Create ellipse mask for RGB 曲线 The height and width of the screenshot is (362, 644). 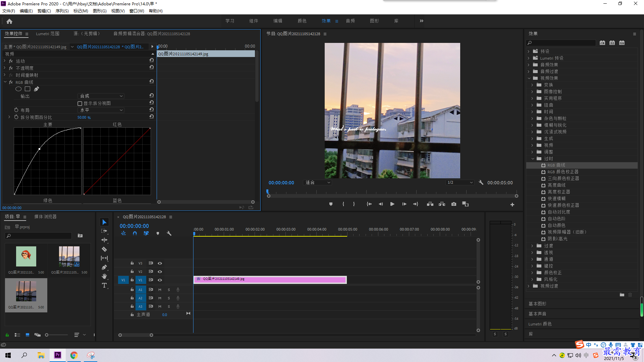click(18, 89)
